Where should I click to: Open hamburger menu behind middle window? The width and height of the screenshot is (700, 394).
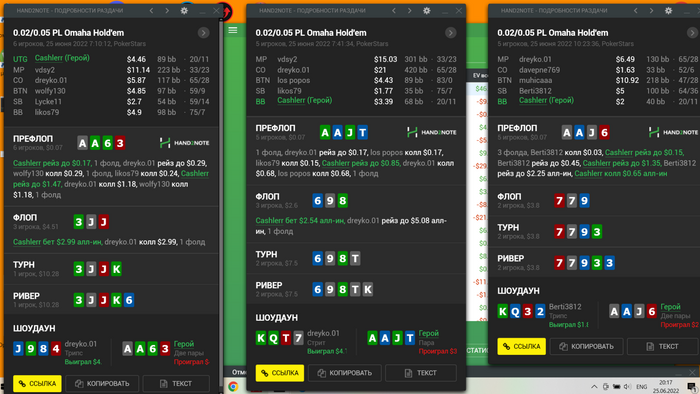coord(233,30)
